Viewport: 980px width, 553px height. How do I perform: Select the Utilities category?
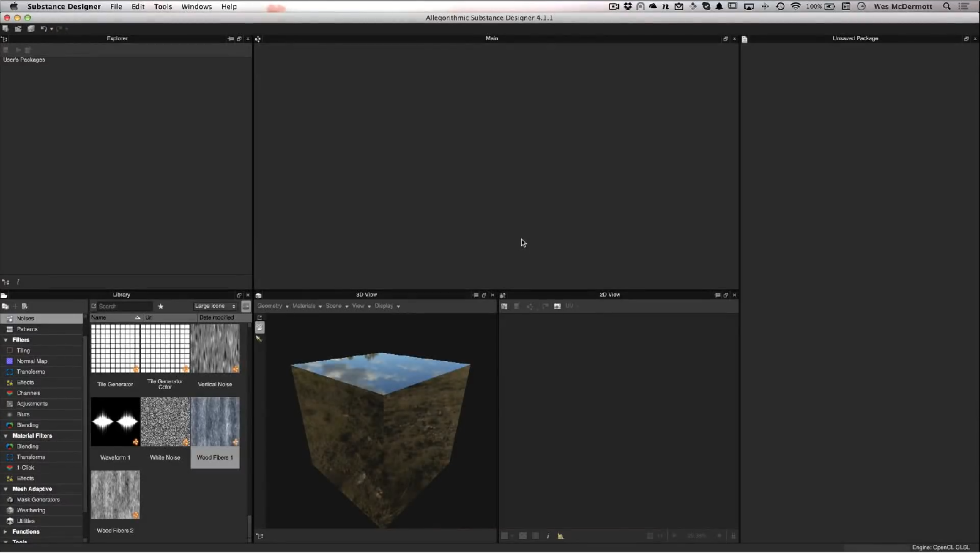(41, 521)
